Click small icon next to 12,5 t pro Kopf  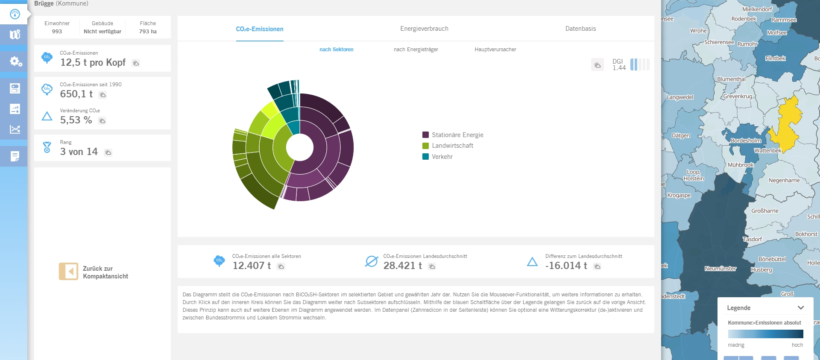136,63
